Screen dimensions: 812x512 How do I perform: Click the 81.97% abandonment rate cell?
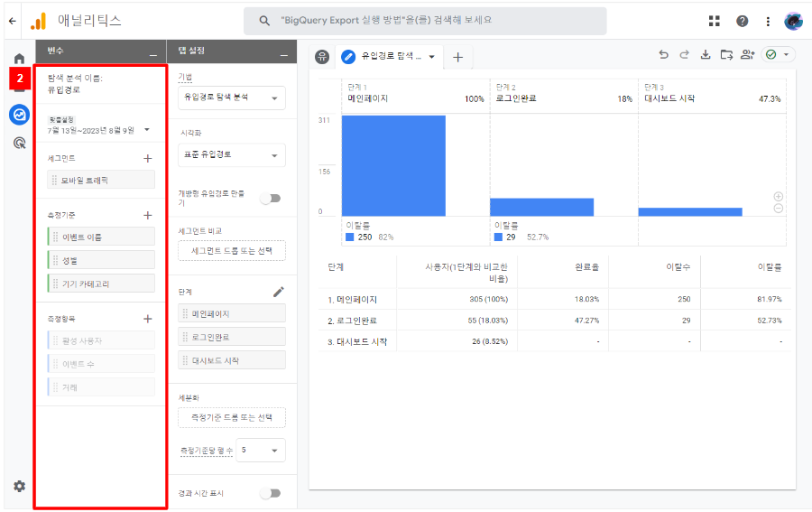coord(769,299)
